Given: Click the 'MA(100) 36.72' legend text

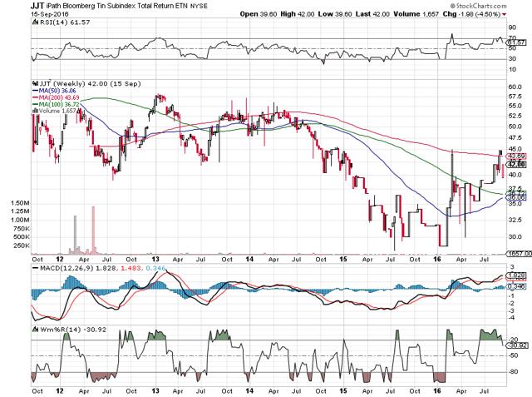Looking at the screenshot, I should tap(59, 104).
